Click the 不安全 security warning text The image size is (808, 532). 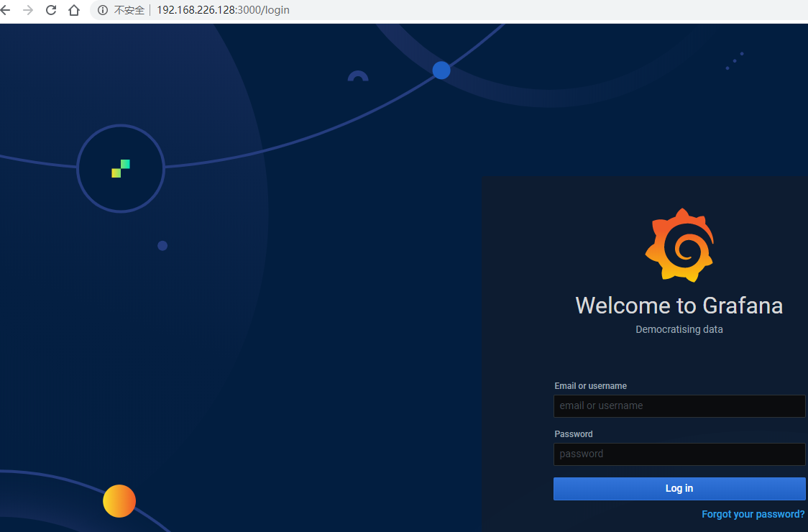[x=129, y=10]
